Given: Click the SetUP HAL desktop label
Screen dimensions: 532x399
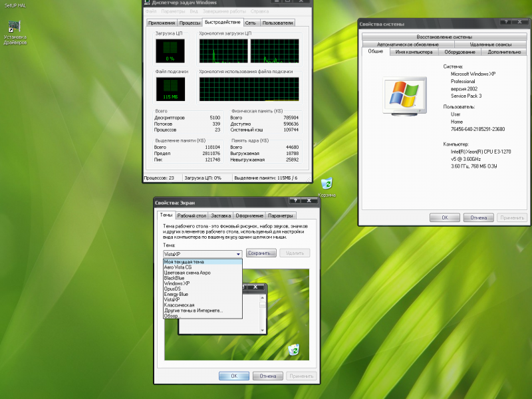Looking at the screenshot, I should tap(15, 5).
